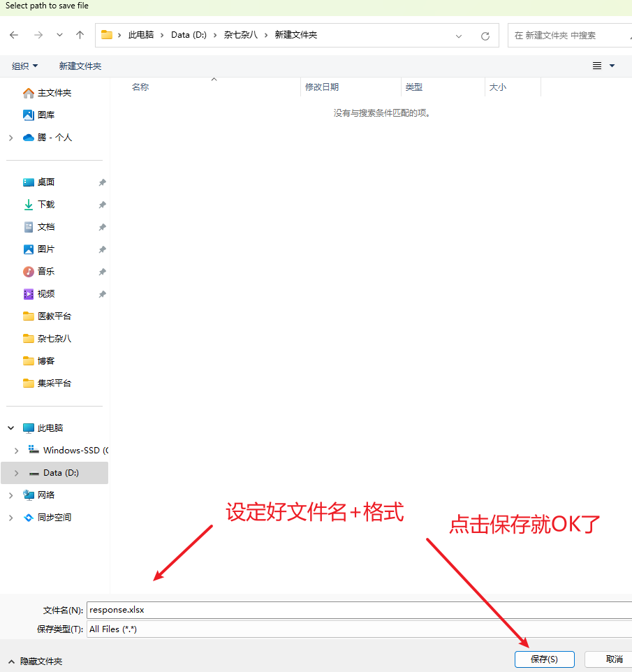Open the recent locations chevron
This screenshot has width=632, height=672.
[x=59, y=35]
